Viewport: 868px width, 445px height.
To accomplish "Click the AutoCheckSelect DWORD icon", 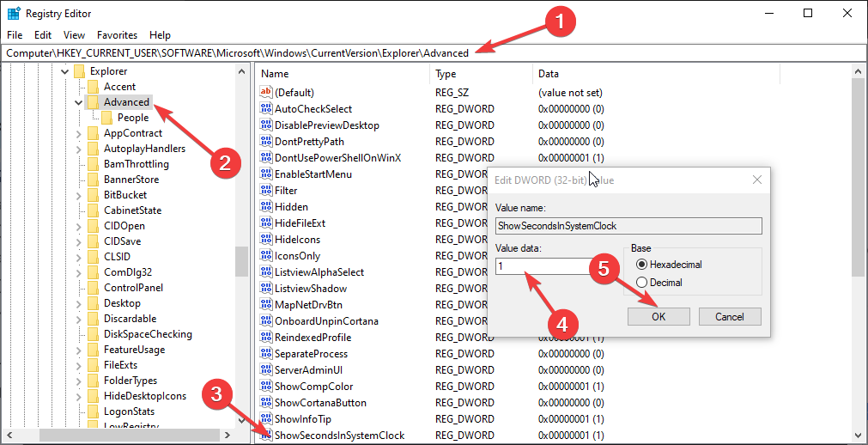I will [x=266, y=108].
